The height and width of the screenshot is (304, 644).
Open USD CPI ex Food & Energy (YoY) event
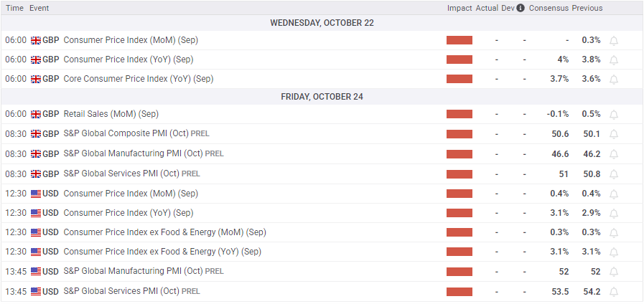(x=162, y=252)
